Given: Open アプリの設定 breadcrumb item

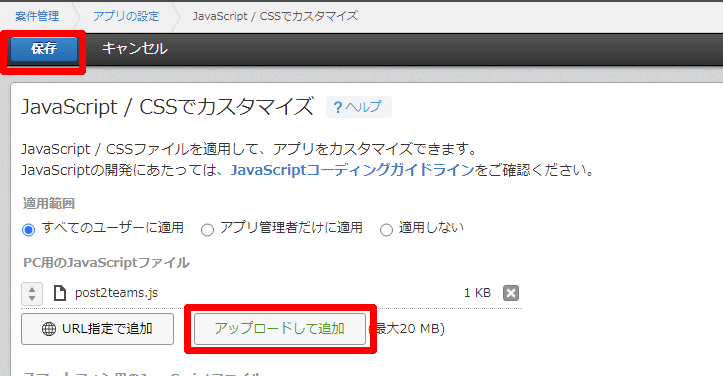Looking at the screenshot, I should click(x=126, y=16).
